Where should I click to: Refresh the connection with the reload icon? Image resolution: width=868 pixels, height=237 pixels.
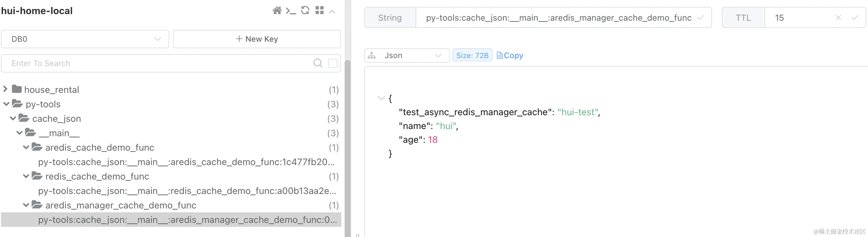pos(305,11)
